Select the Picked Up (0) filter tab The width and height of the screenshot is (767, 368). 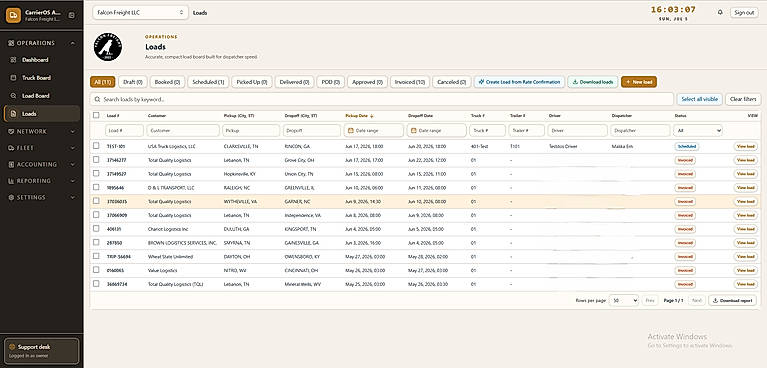click(x=251, y=82)
